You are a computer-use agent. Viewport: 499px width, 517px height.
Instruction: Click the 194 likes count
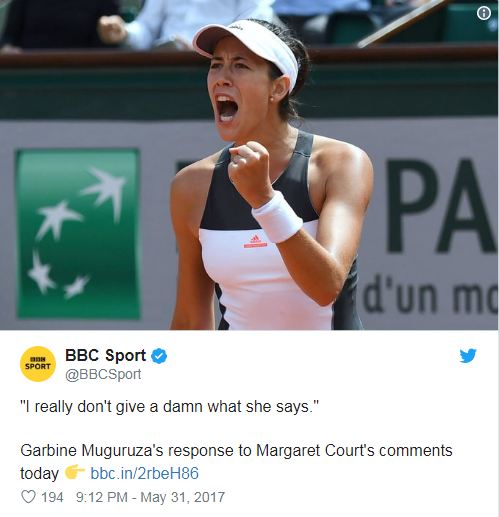(x=52, y=497)
